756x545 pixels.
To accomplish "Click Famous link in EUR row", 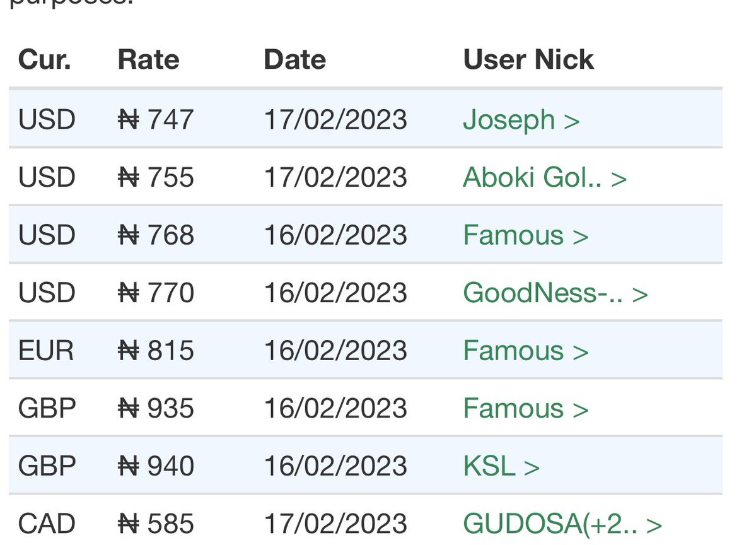I will click(x=525, y=351).
